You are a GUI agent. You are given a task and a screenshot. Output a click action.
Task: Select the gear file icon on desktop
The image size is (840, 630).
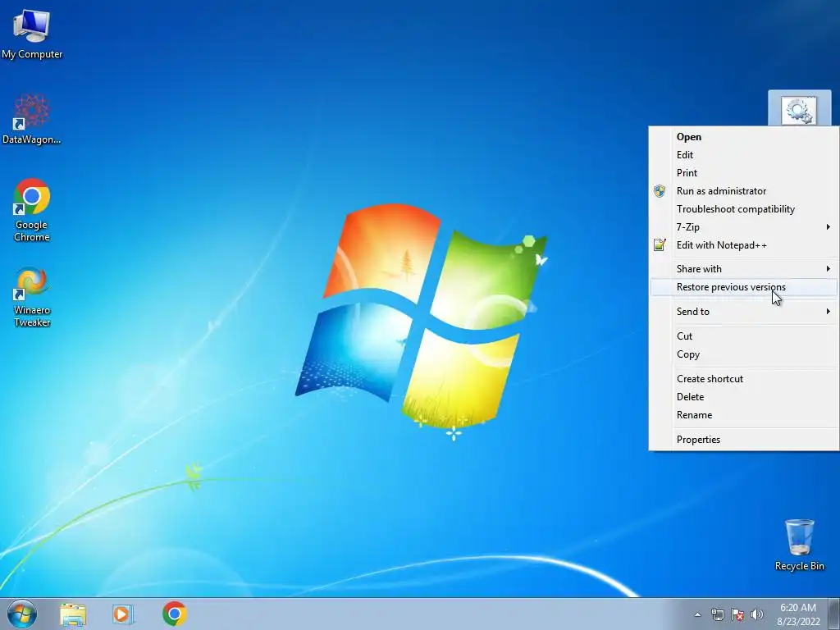coord(799,109)
